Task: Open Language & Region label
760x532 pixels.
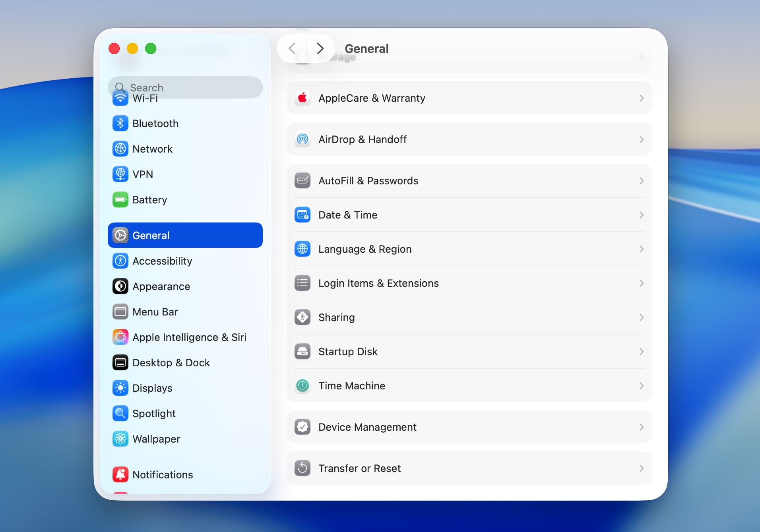Action: point(365,249)
